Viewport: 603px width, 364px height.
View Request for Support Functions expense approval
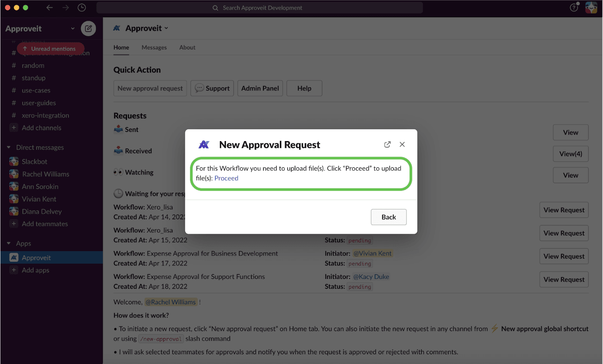pos(564,279)
